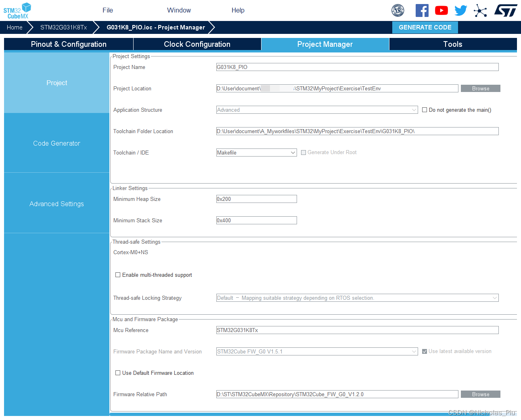Switch to Tools tab

pos(453,44)
